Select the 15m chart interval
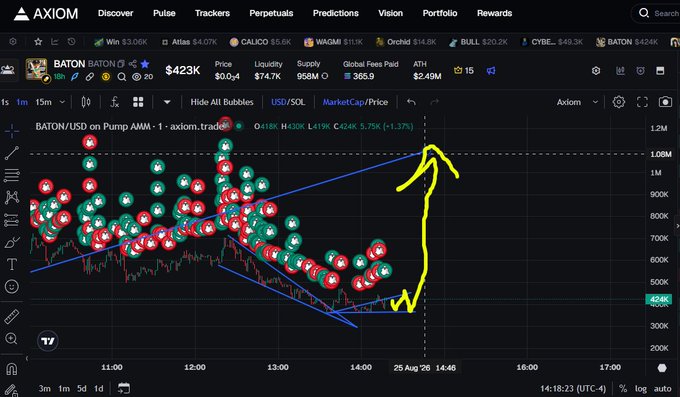 pyautogui.click(x=43, y=102)
